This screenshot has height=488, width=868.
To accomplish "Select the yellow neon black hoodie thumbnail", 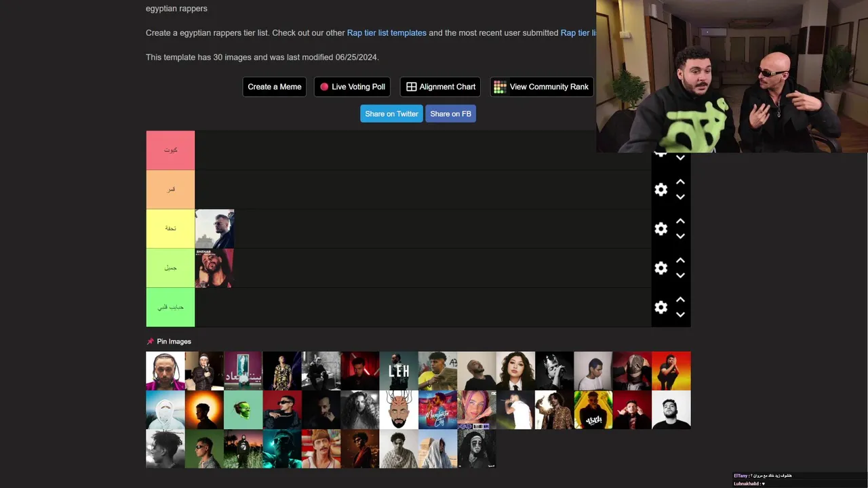I will 593,410.
